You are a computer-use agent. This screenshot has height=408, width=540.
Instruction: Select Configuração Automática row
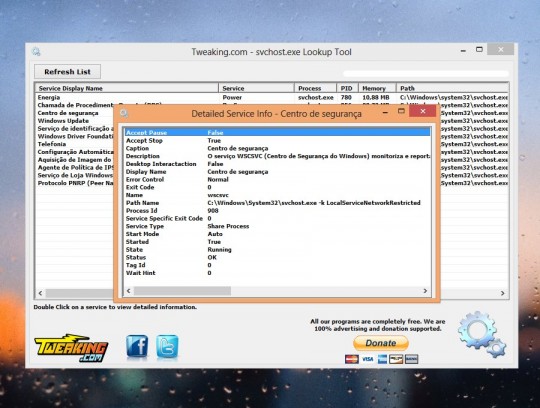tap(75, 152)
